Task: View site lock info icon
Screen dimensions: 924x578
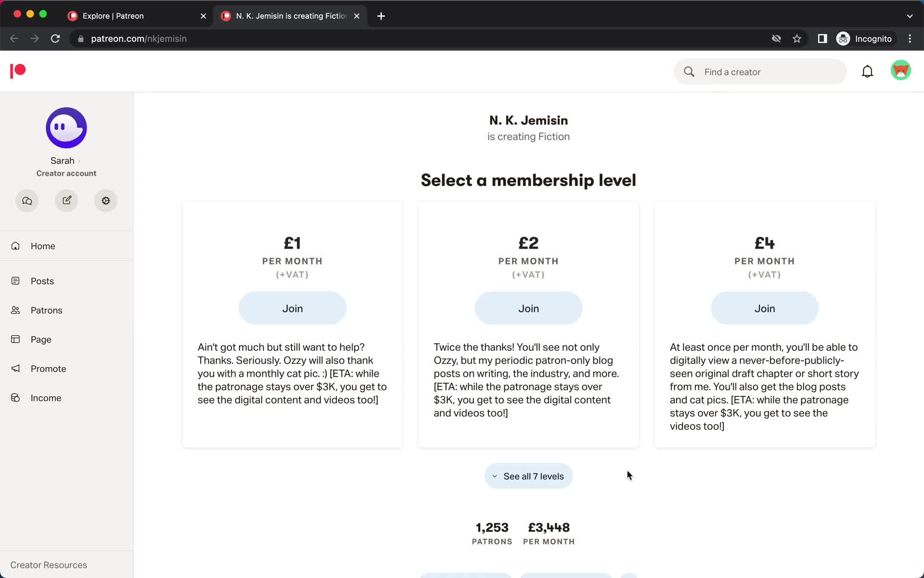Action: pos(81,39)
